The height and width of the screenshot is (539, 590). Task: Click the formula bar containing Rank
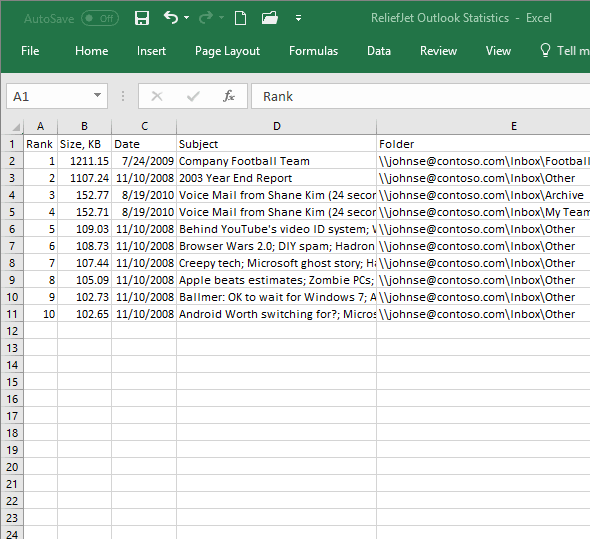click(420, 96)
